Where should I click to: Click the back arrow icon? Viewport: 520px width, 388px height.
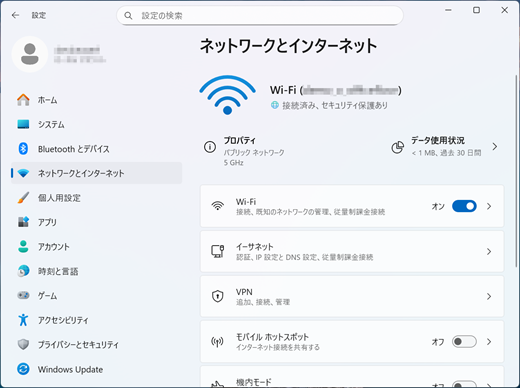pyautogui.click(x=15, y=15)
